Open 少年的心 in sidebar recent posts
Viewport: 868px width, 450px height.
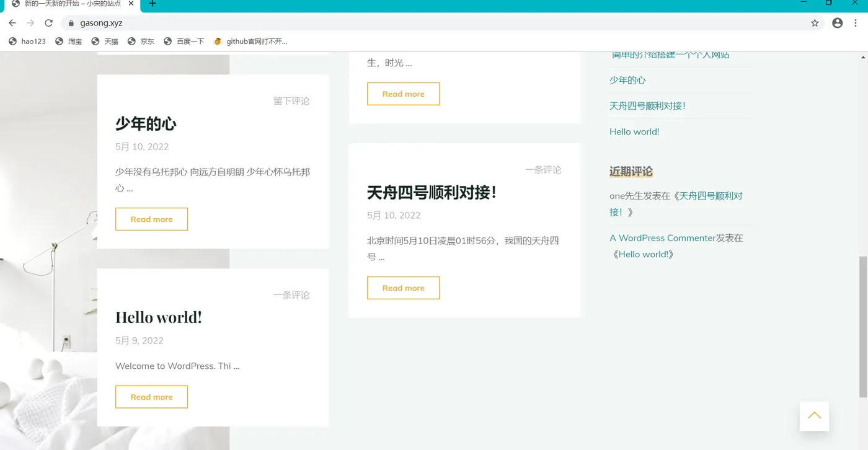627,80
